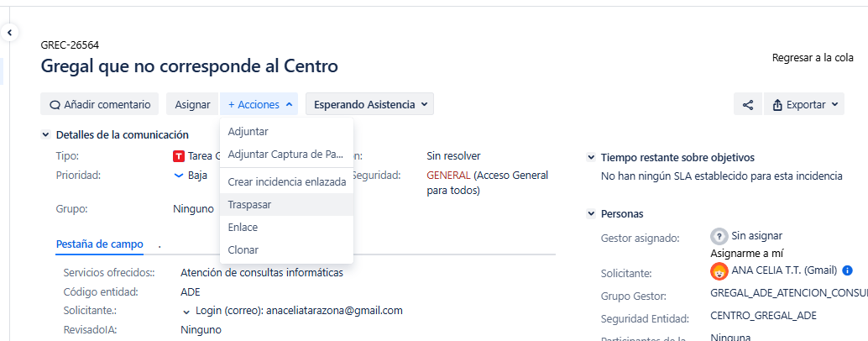This screenshot has width=868, height=341.
Task: Click Asignarme a mí link
Action: tap(746, 252)
